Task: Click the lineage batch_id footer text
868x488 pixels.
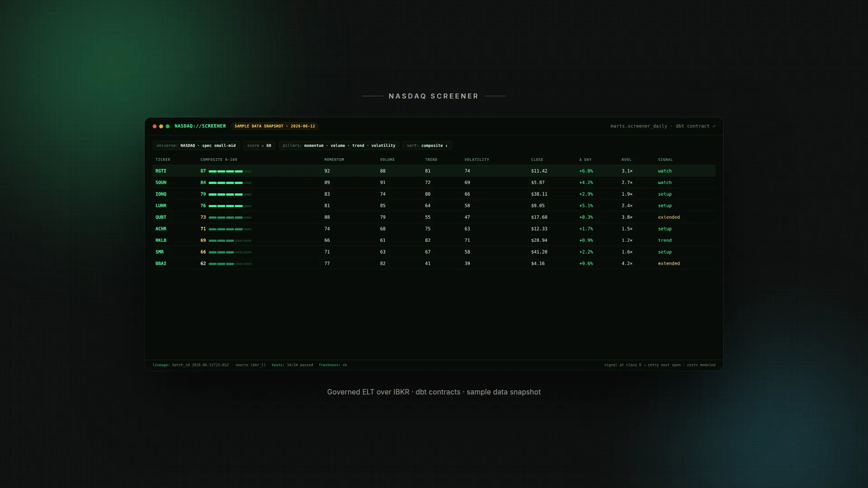Action: (x=209, y=365)
